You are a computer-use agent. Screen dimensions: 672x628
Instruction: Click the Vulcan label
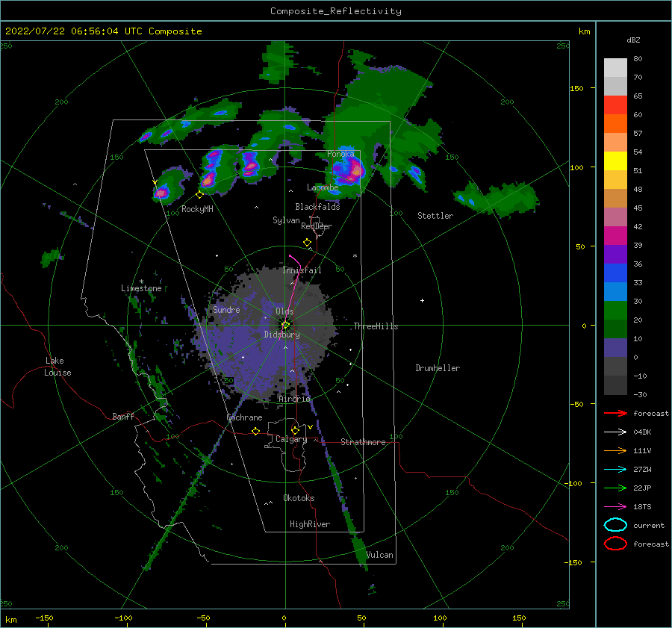pos(380,555)
